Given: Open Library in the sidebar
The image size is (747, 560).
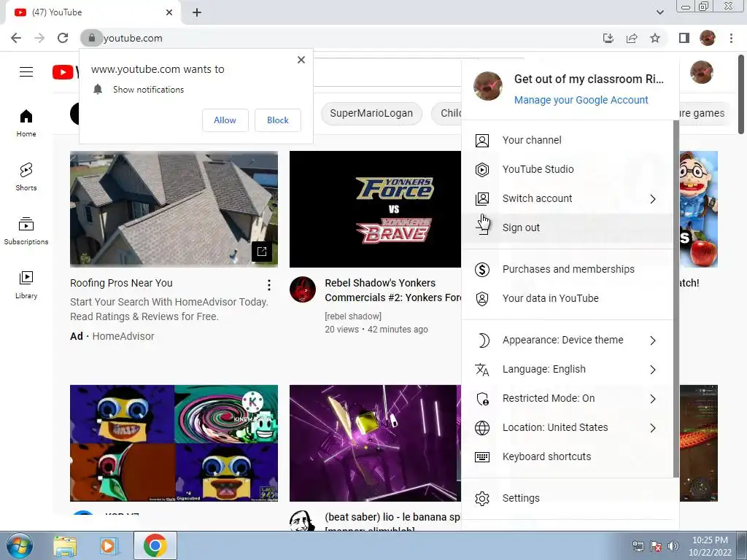Looking at the screenshot, I should pos(26,285).
